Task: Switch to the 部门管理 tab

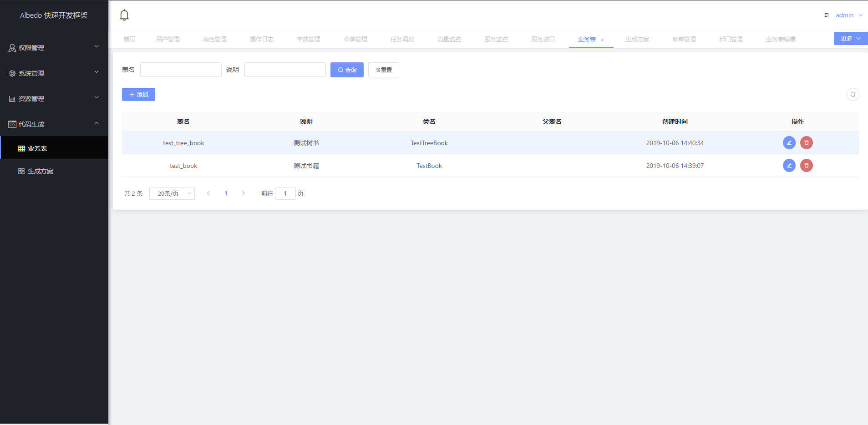Action: [x=731, y=39]
